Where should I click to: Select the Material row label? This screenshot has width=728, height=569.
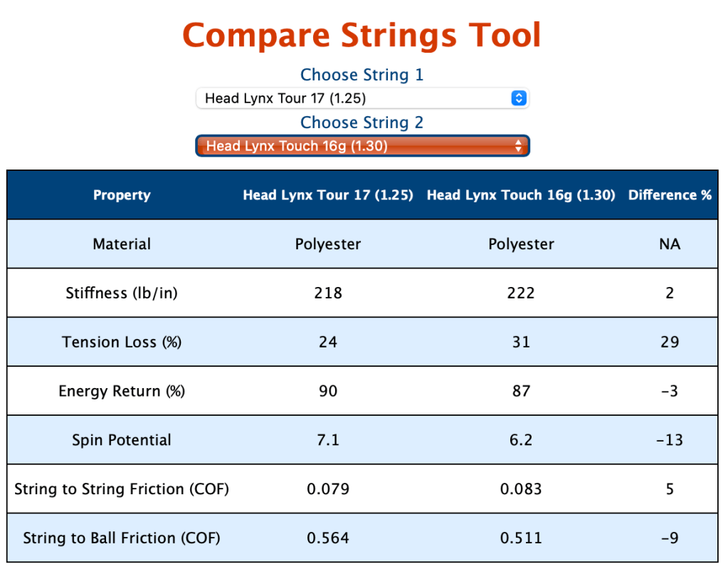click(122, 244)
